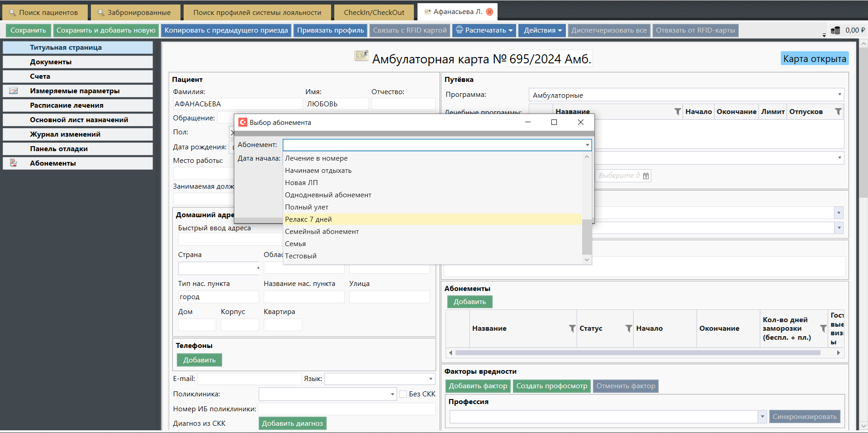The width and height of the screenshot is (868, 433).
Task: Click Добавить button under Абонементы
Action: click(x=470, y=302)
